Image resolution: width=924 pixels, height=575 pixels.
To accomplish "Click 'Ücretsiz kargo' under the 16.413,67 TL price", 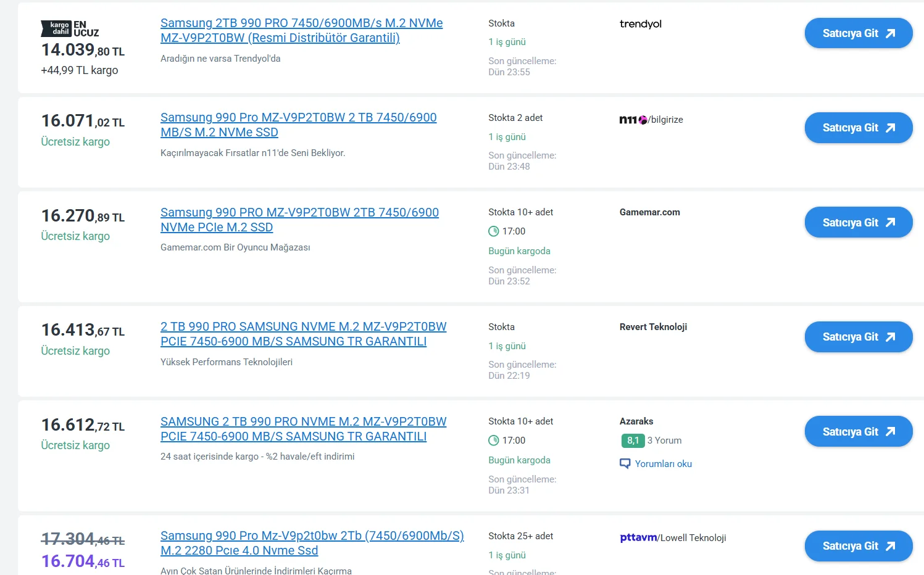I will coord(75,351).
